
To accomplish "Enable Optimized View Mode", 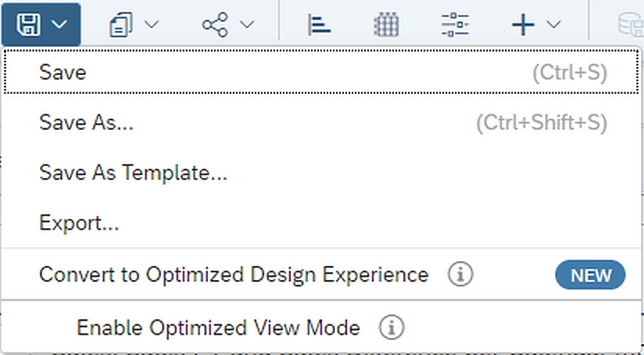I will click(218, 328).
